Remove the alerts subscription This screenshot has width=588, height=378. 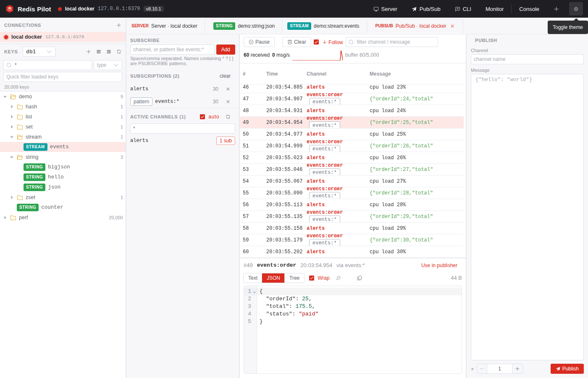click(228, 89)
